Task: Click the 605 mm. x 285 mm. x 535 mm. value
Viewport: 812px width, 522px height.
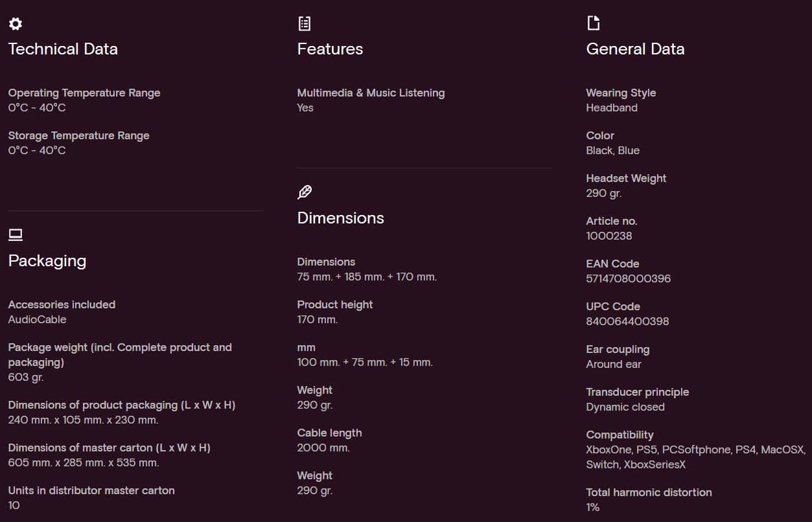Action: pyautogui.click(x=84, y=462)
